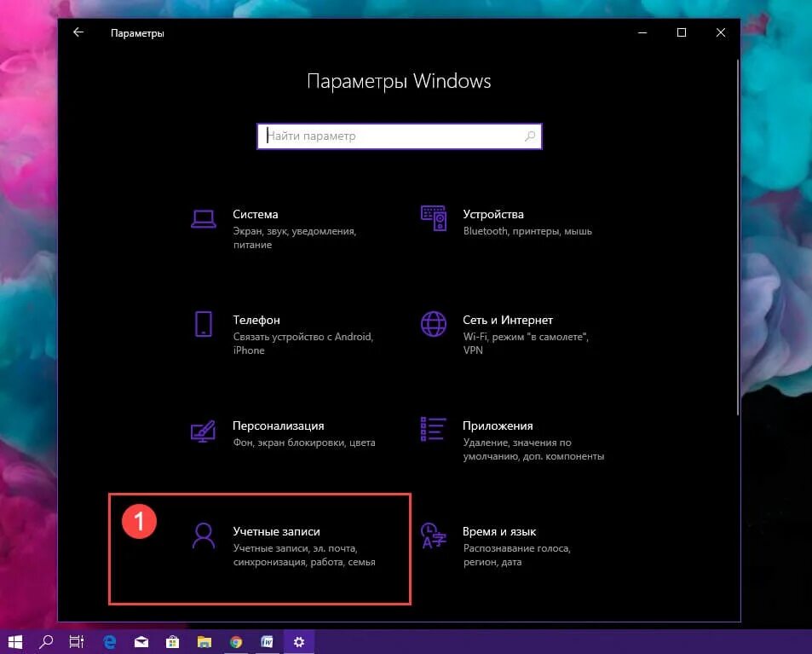Image resolution: width=812 pixels, height=654 pixels.
Task: Open the Система category title
Action: pos(256,214)
